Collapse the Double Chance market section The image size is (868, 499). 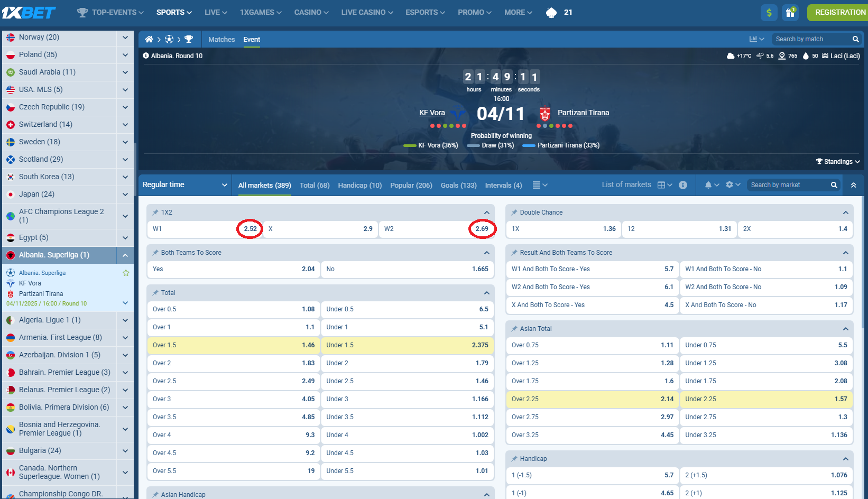coord(845,212)
